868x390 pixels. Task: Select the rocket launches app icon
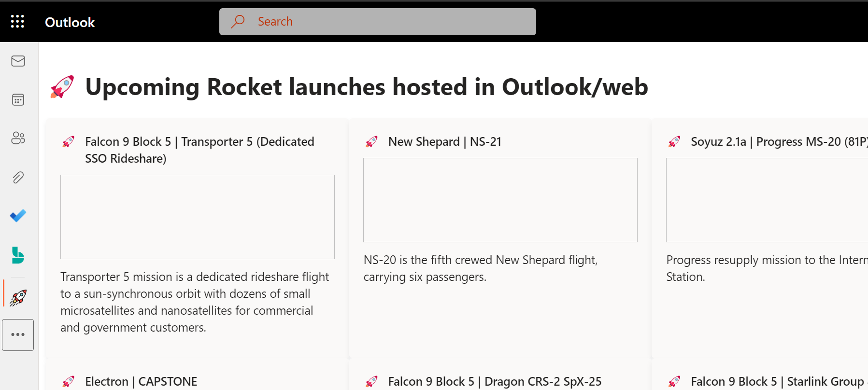click(18, 297)
